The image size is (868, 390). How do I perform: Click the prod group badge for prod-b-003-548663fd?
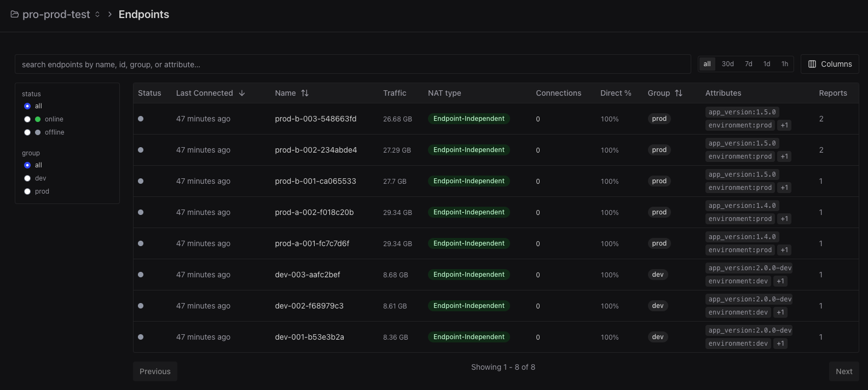point(659,119)
